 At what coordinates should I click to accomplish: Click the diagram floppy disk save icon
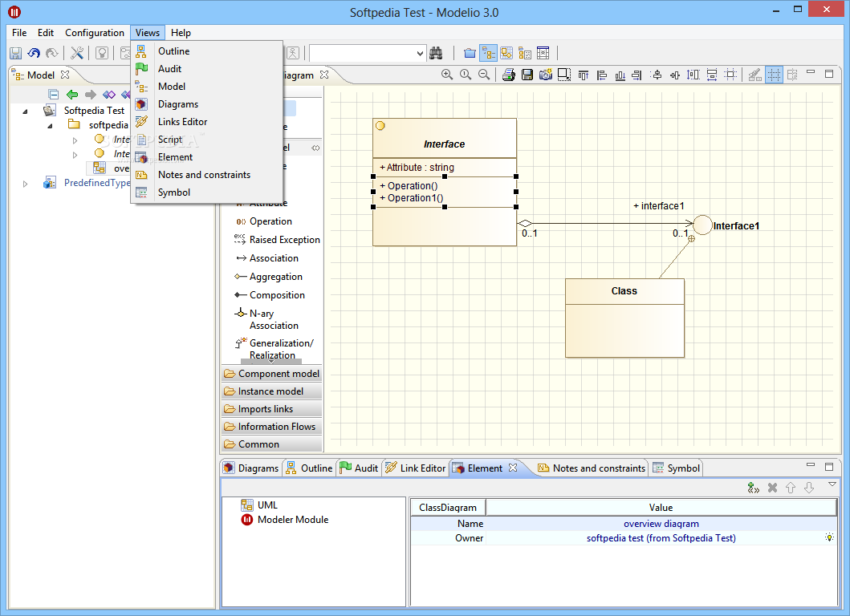[527, 75]
